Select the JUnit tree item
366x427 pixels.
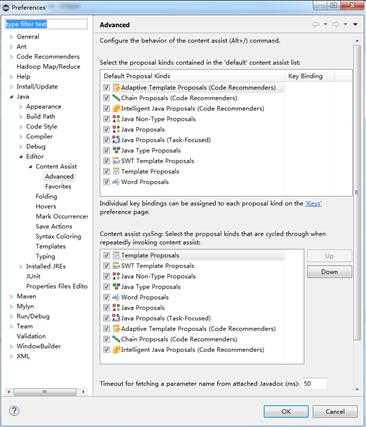33,276
